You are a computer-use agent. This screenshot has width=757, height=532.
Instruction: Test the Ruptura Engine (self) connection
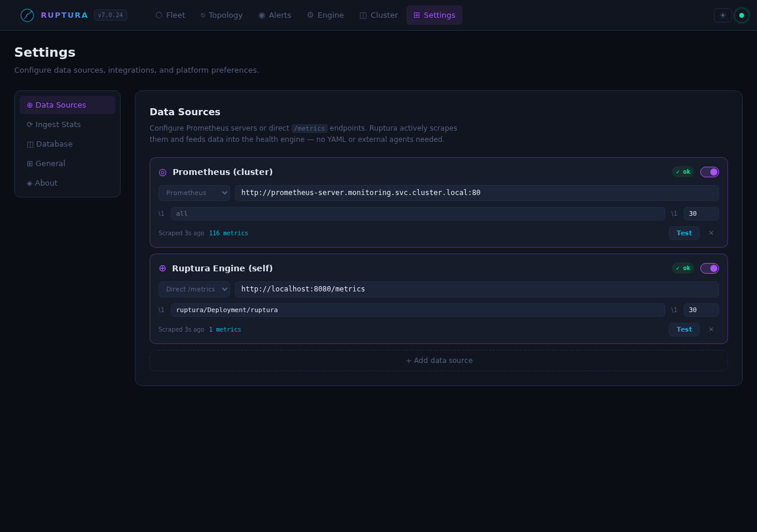(x=684, y=329)
